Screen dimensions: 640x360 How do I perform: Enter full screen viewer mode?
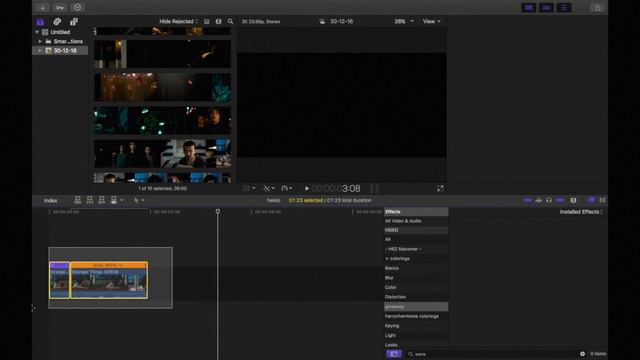440,189
